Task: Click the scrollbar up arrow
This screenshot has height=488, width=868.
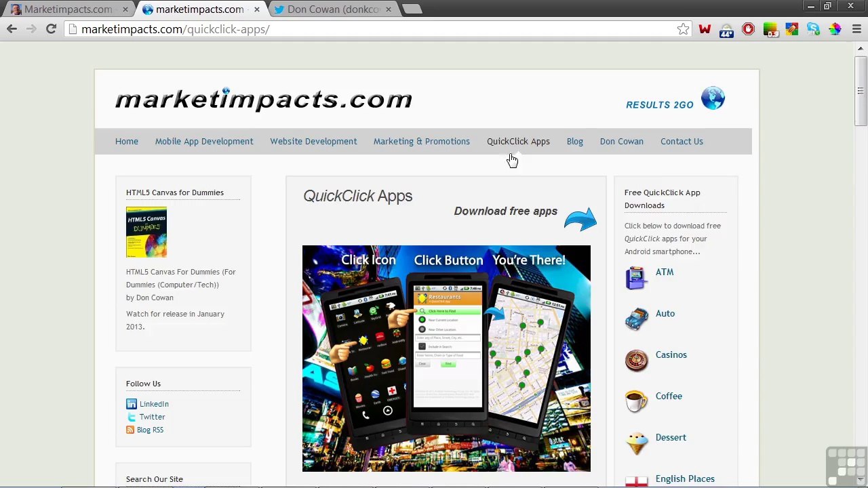Action: [861, 48]
